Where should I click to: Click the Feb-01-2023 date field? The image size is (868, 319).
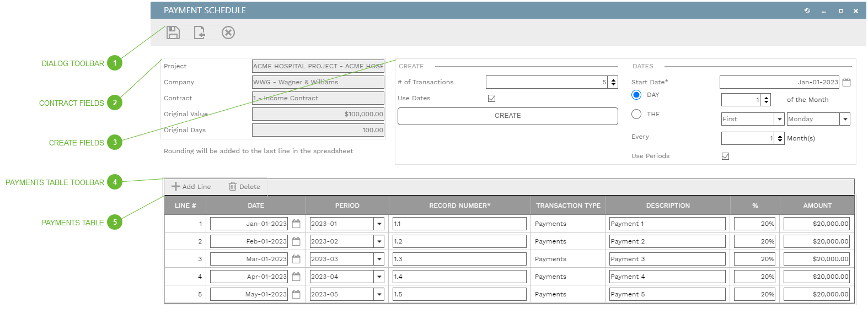249,241
